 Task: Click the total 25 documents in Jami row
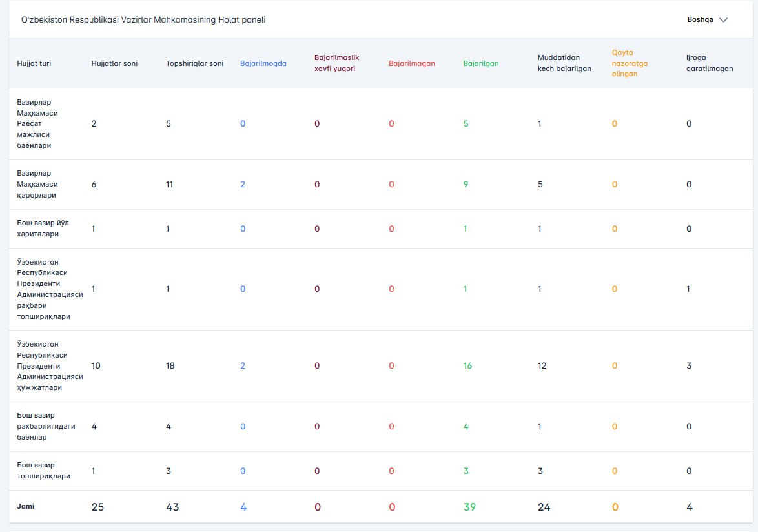coord(97,507)
